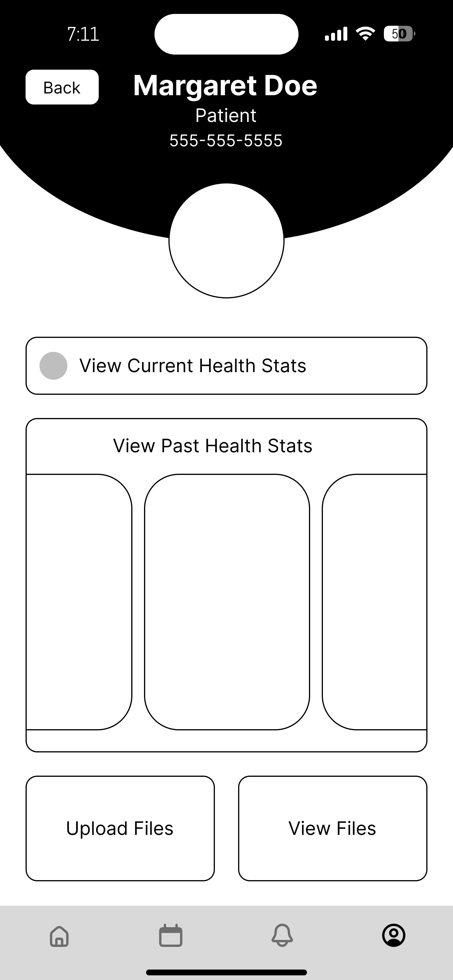Image resolution: width=453 pixels, height=980 pixels.
Task: Tap the gray circle beside Current Health Stats
Action: click(x=54, y=365)
